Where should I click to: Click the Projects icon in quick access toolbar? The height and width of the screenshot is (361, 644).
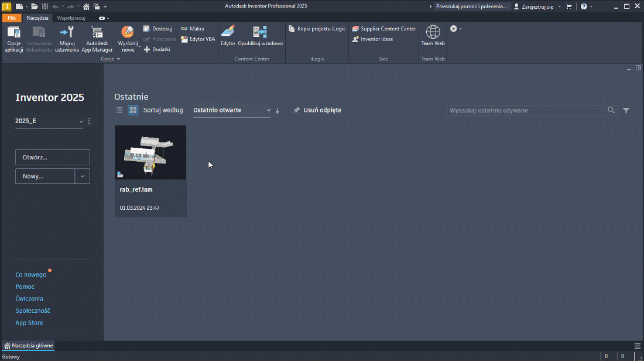pos(97,6)
